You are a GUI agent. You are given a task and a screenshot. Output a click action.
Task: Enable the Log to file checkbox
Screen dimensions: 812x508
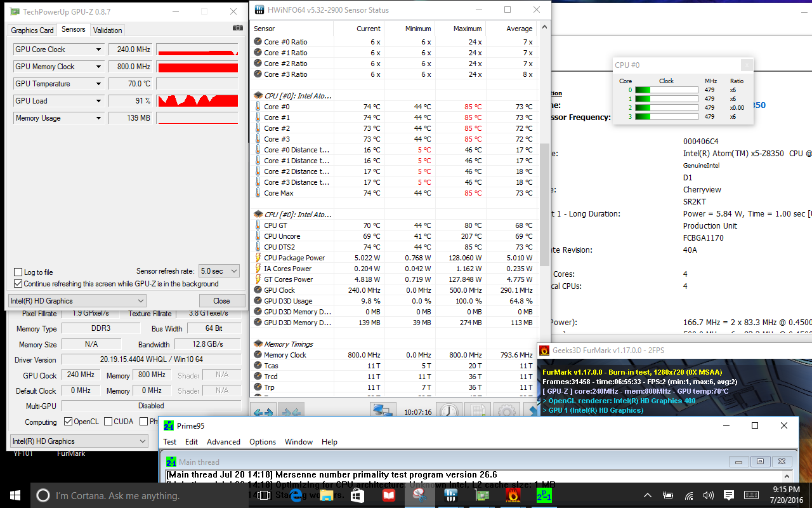click(18, 272)
